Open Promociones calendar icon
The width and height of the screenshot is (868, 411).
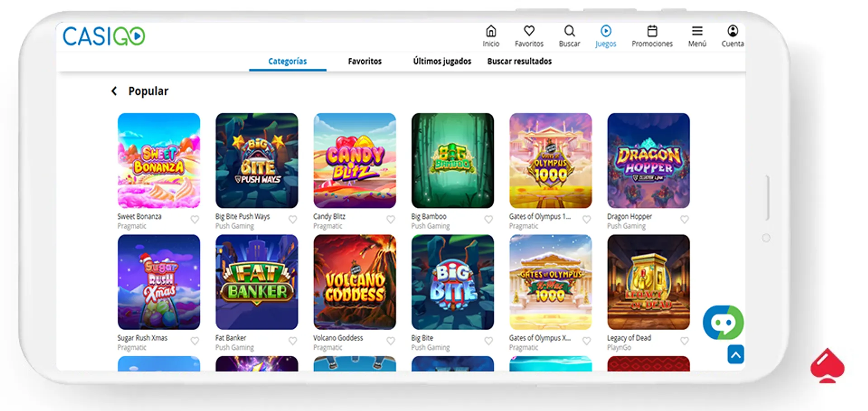[x=652, y=32]
